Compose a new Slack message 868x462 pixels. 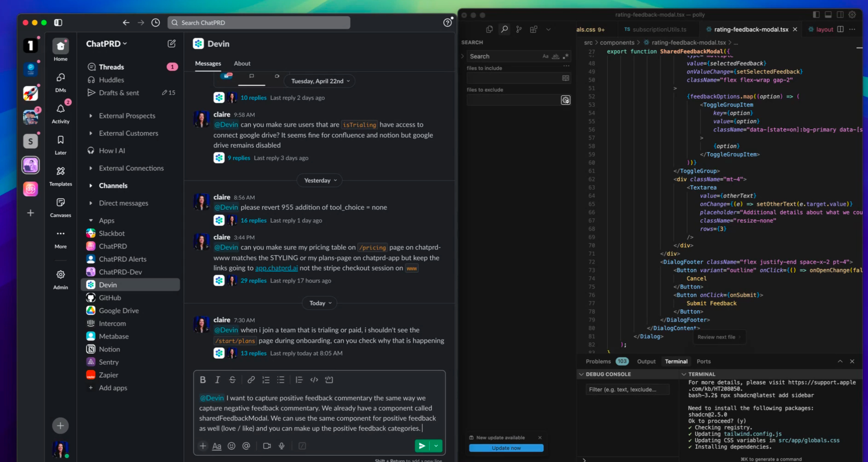click(x=172, y=43)
